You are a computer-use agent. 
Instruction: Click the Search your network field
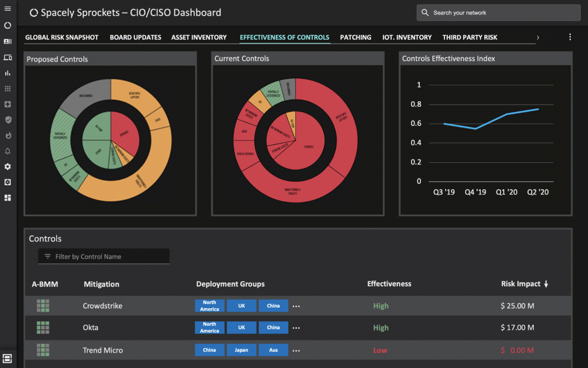[x=498, y=13]
